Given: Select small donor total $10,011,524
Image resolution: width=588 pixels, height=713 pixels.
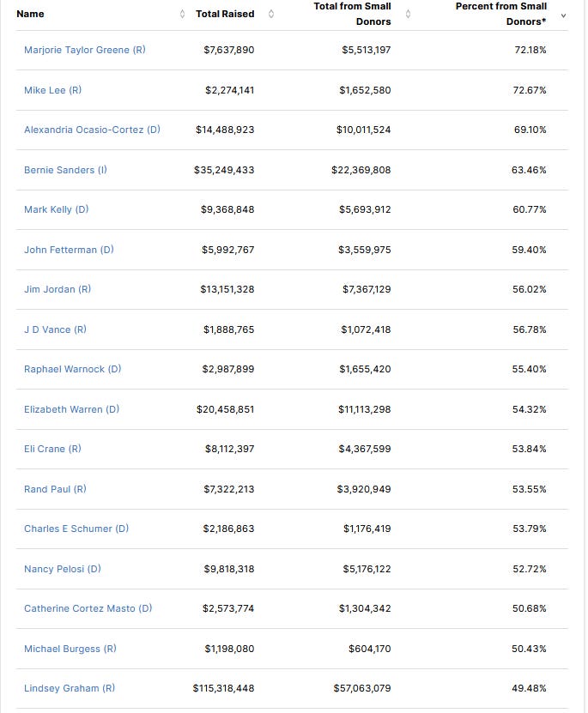Looking at the screenshot, I should click(x=364, y=130).
